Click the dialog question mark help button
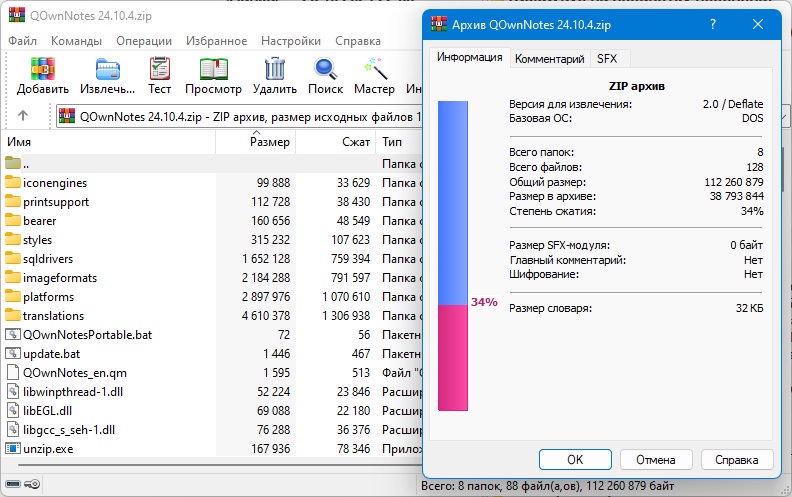792x497 pixels. (x=713, y=24)
